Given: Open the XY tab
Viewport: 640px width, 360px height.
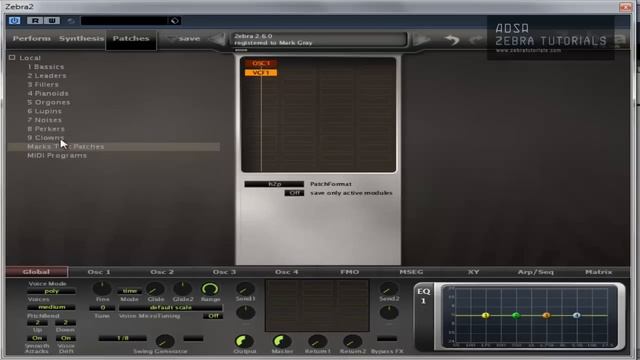Looking at the screenshot, I should point(473,272).
